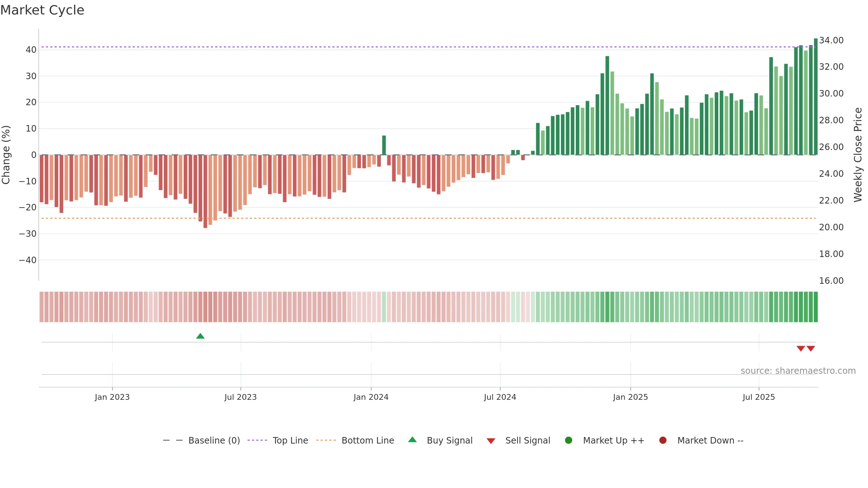868x488 pixels.
Task: Click the lone green bar near Jan 2024
Action: click(384, 145)
